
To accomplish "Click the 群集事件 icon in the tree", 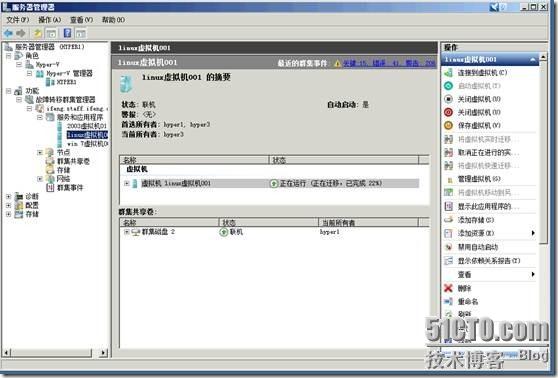I will point(50,188).
